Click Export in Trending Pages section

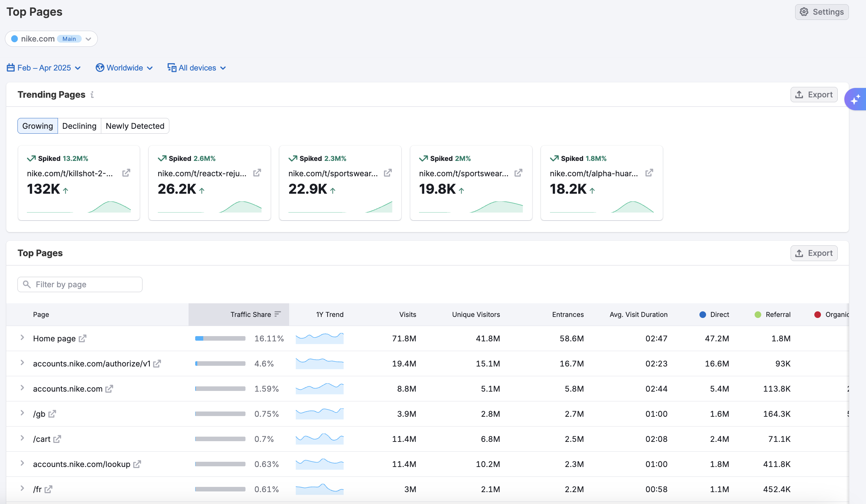click(814, 95)
